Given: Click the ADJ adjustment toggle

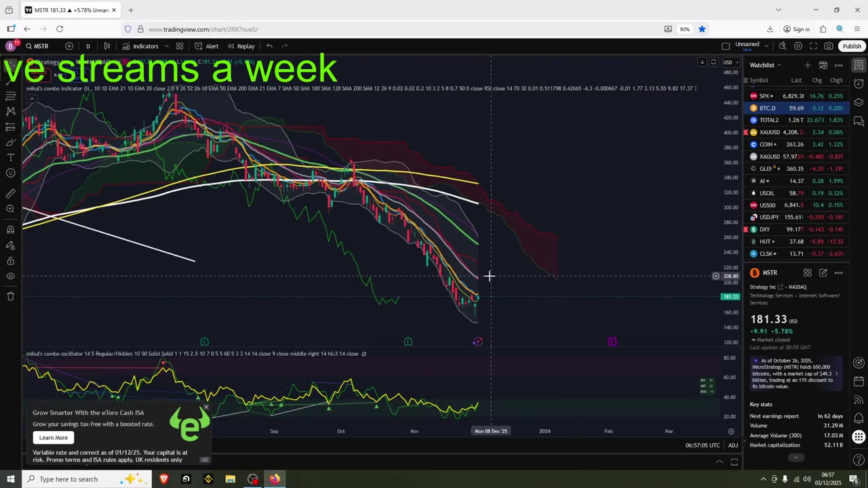Looking at the screenshot, I should (733, 445).
